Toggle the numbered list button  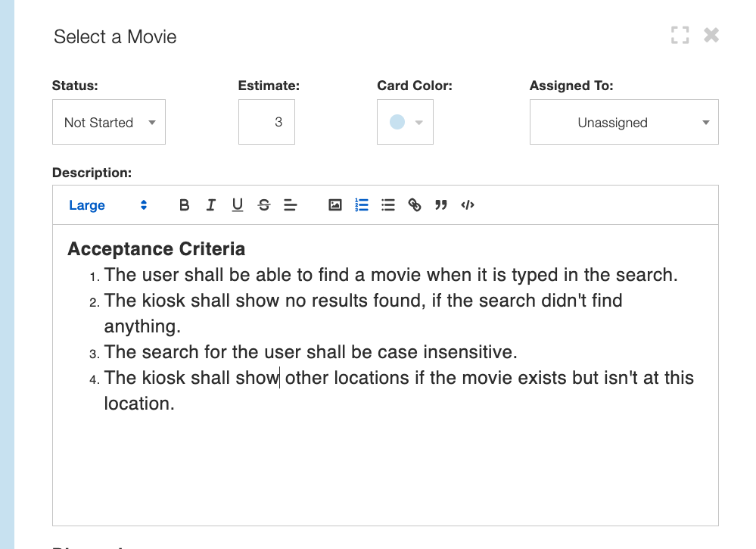[362, 205]
